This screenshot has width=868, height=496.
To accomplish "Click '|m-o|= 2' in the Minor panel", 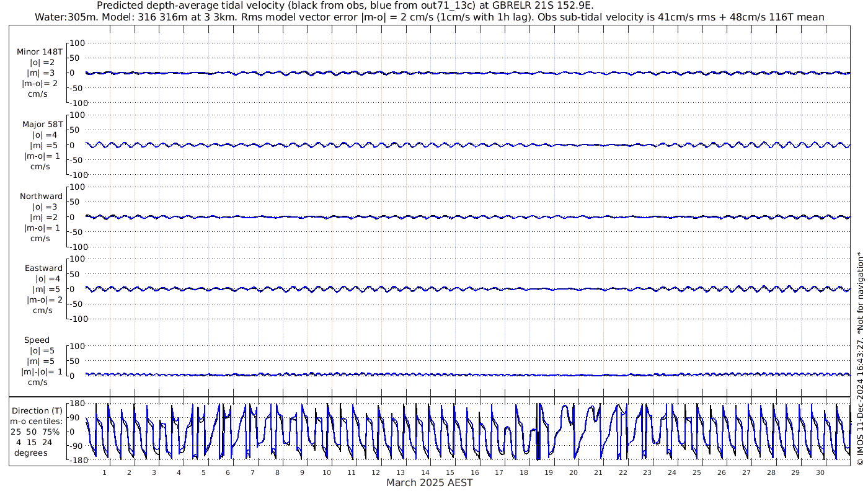I will coord(41,84).
